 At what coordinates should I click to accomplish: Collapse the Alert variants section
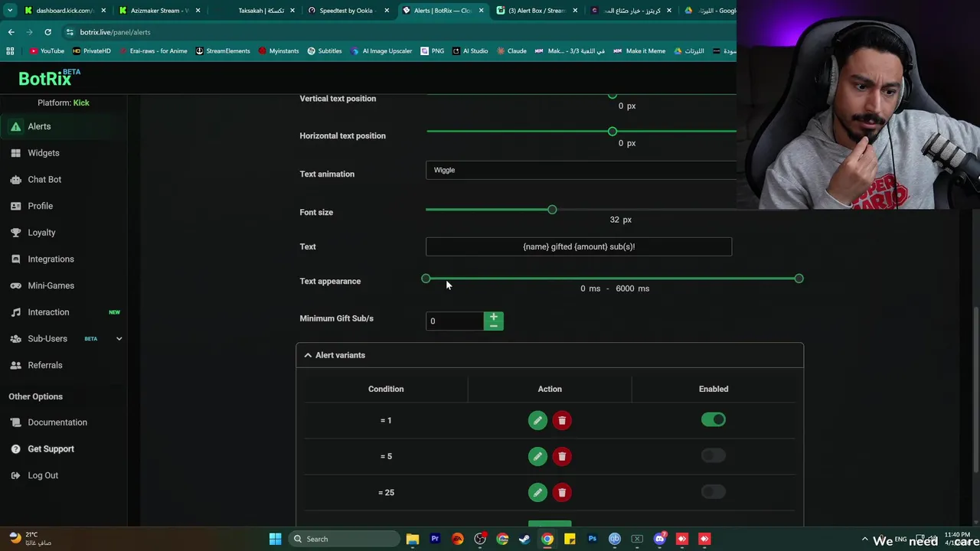[x=550, y=355]
